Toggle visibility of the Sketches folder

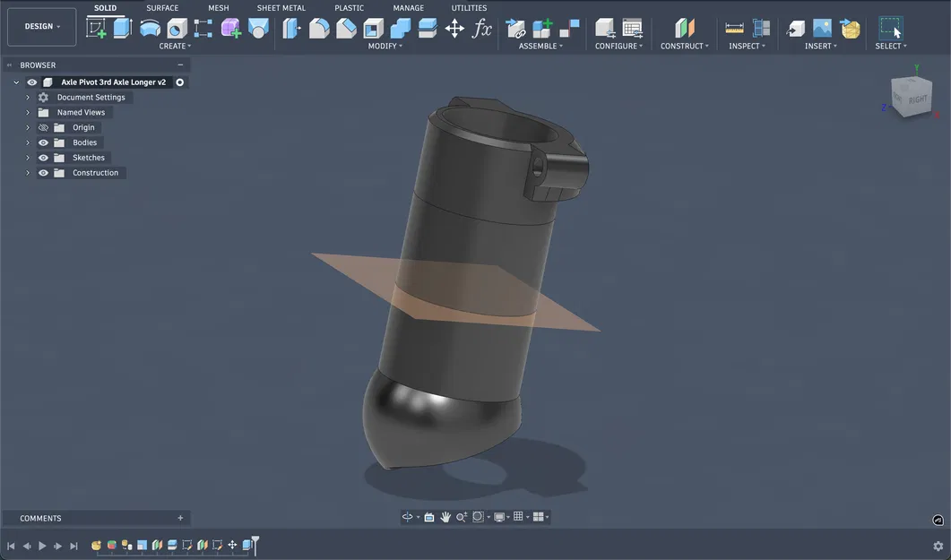coord(43,157)
